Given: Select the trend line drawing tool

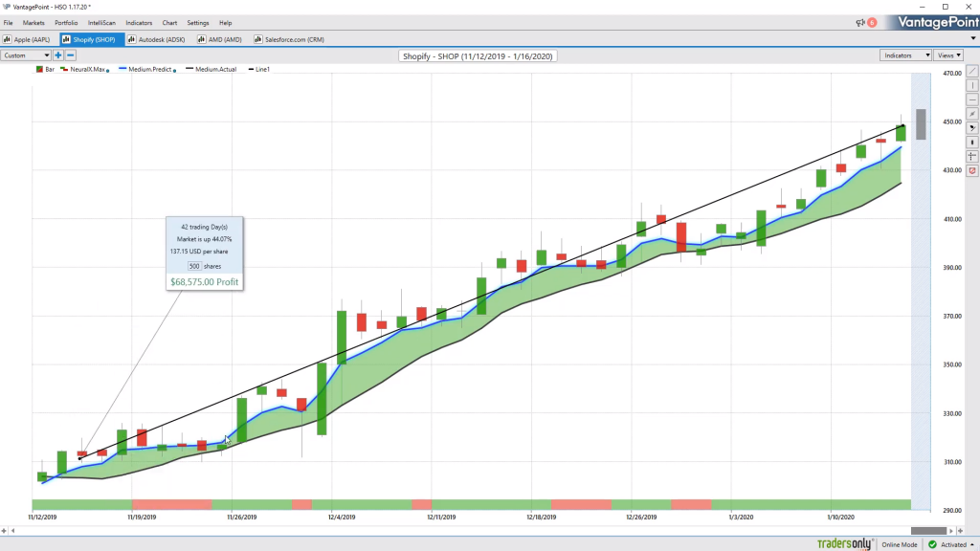Looking at the screenshot, I should (x=972, y=71).
